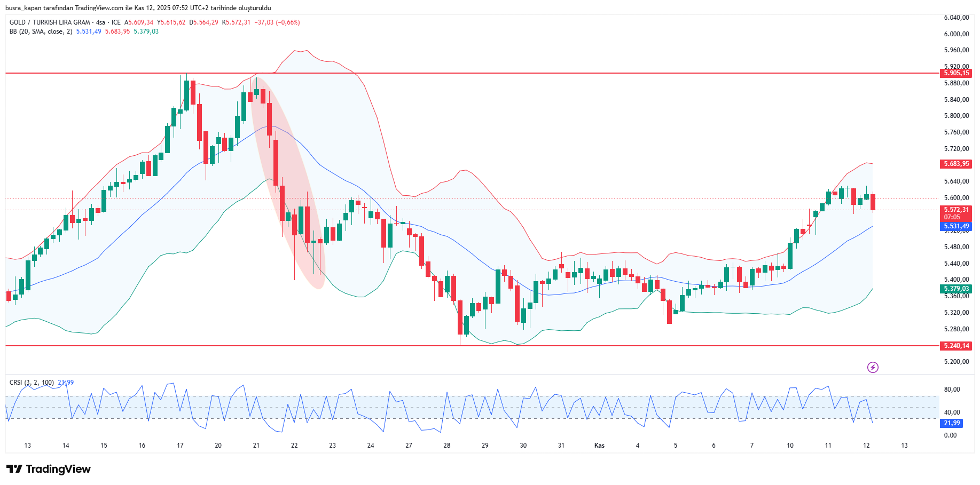Click the 4sa timeframe label in legend
The height and width of the screenshot is (485, 980).
click(100, 22)
